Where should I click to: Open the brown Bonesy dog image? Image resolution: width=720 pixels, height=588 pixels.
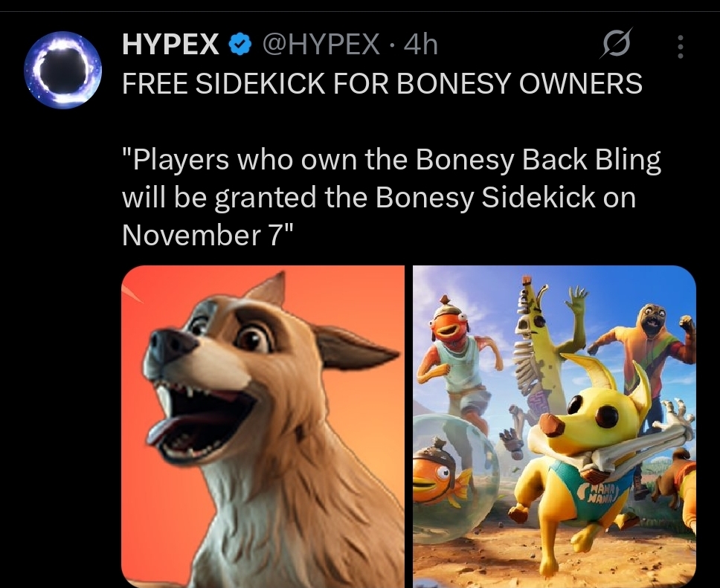pyautogui.click(x=263, y=427)
